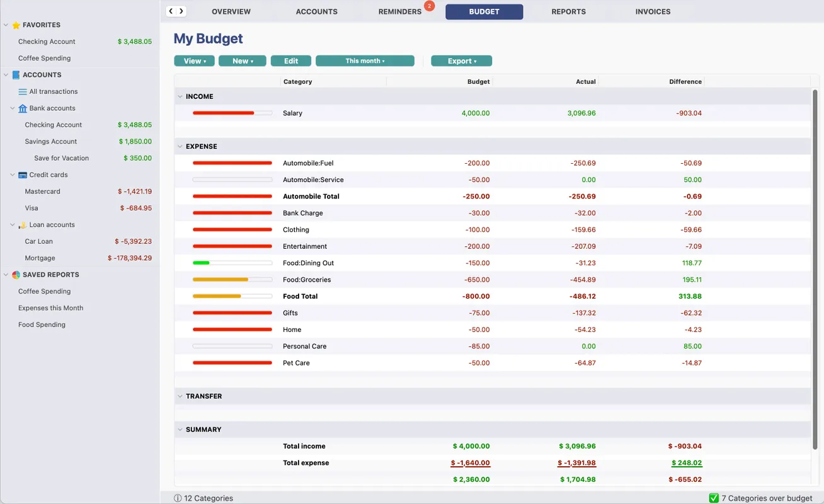The image size is (824, 504).
Task: Click the Saved Reports pie chart icon
Action: click(16, 275)
